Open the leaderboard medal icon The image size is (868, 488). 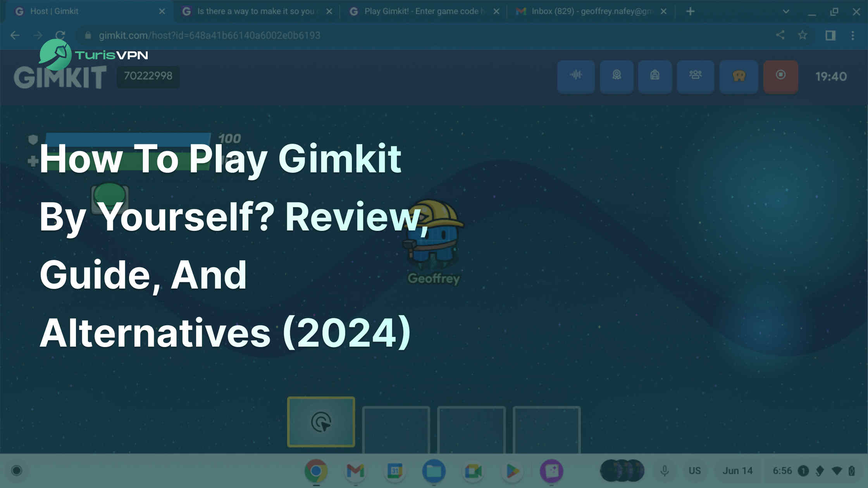point(617,77)
